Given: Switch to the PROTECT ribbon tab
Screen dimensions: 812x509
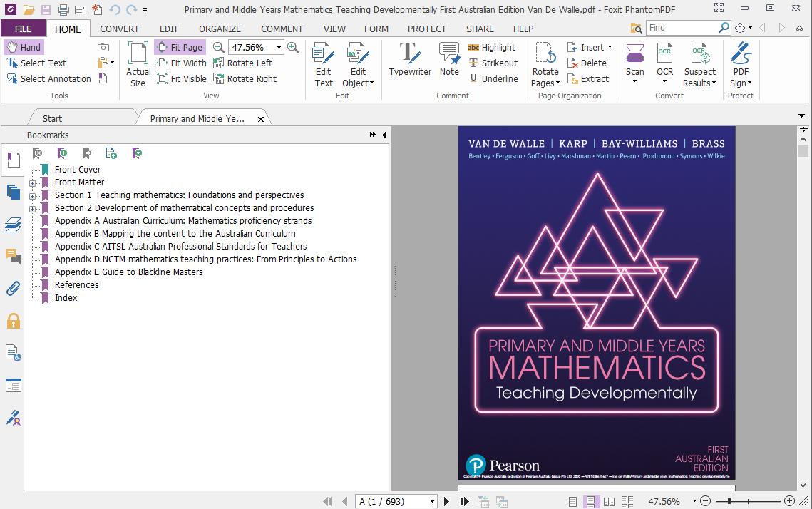Looking at the screenshot, I should [x=427, y=29].
